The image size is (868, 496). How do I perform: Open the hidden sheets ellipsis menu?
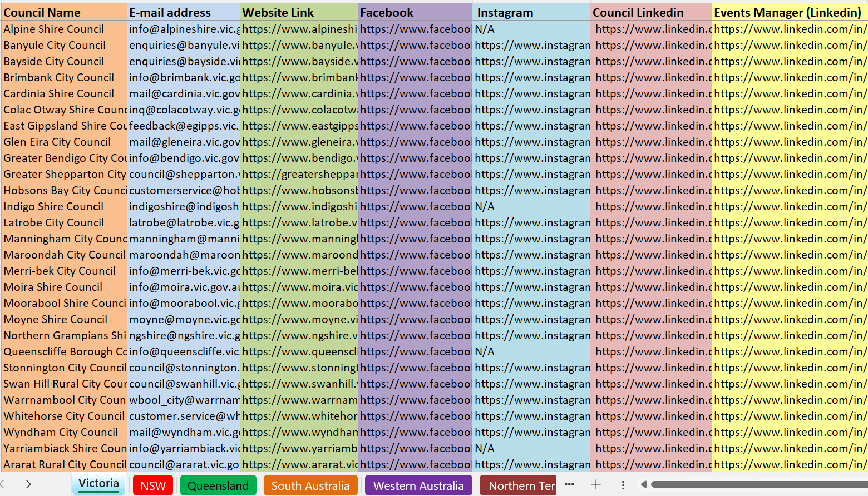[x=569, y=484]
